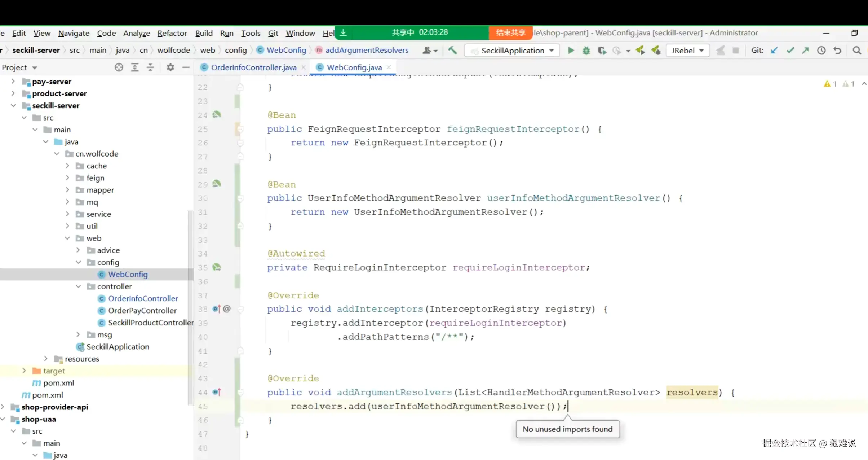The image size is (868, 460).
Task: Open the Refactor menu
Action: [x=172, y=33]
